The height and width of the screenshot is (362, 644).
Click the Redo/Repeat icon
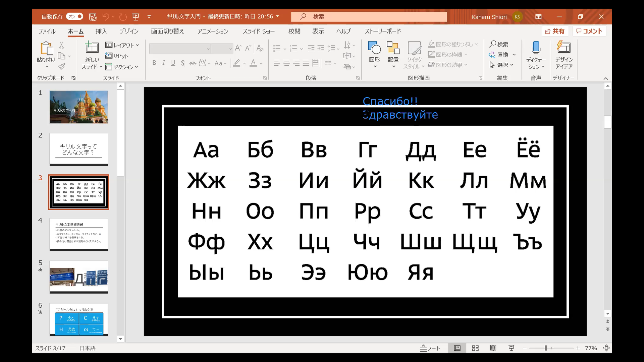tap(123, 17)
